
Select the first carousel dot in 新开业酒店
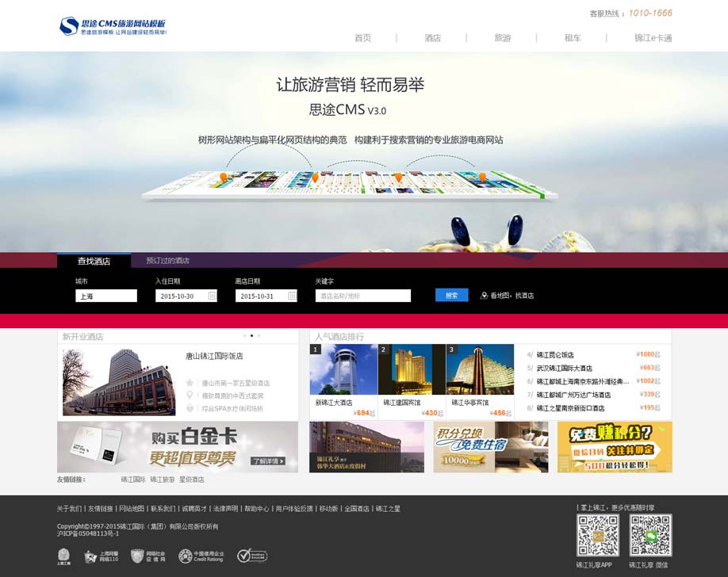245,335
